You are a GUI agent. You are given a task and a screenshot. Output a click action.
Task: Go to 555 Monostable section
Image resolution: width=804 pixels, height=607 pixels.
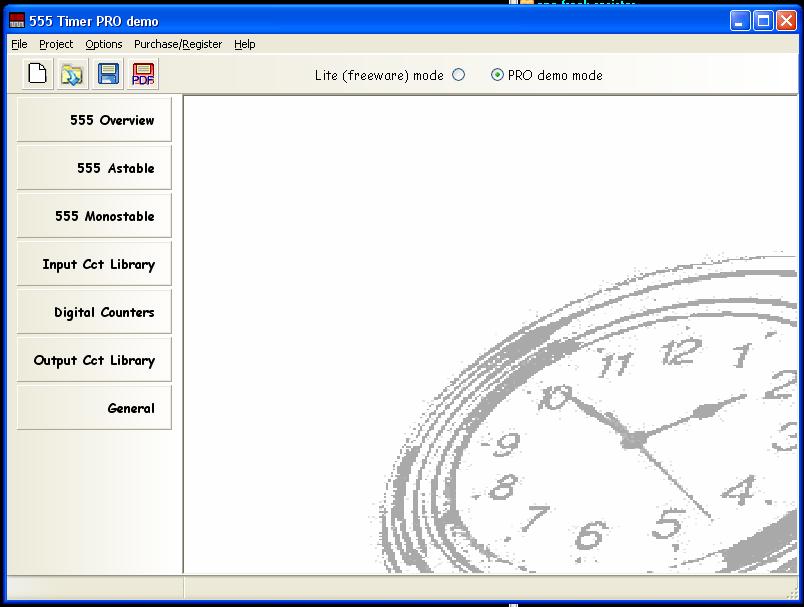(x=94, y=216)
